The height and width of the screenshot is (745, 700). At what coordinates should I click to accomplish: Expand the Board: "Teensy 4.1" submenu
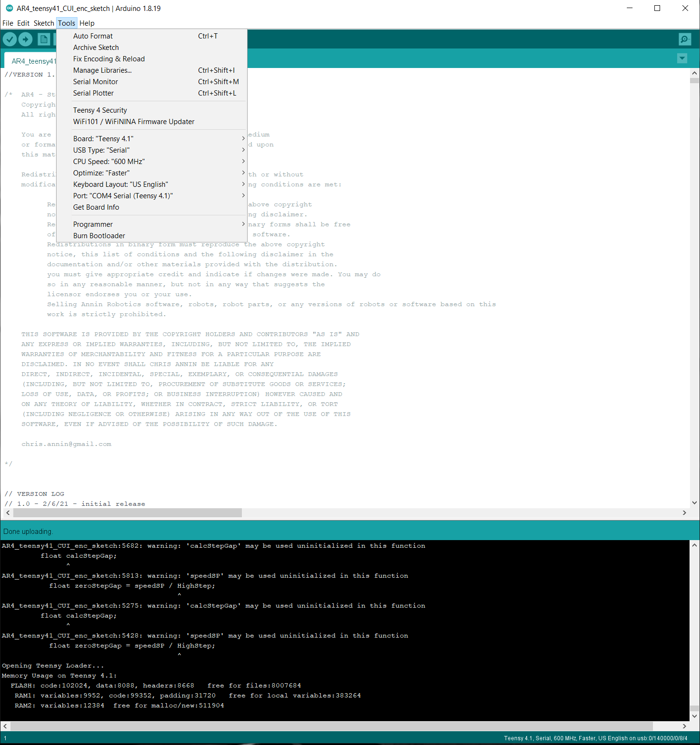pyautogui.click(x=152, y=139)
